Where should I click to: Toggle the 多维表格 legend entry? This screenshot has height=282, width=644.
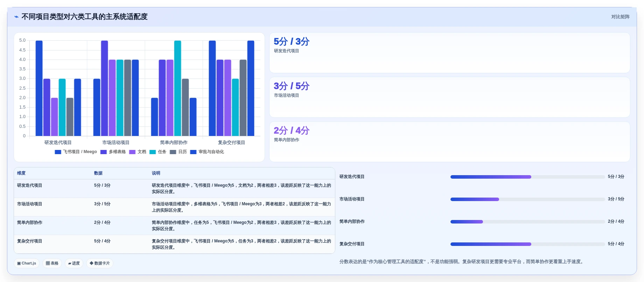pyautogui.click(x=113, y=152)
